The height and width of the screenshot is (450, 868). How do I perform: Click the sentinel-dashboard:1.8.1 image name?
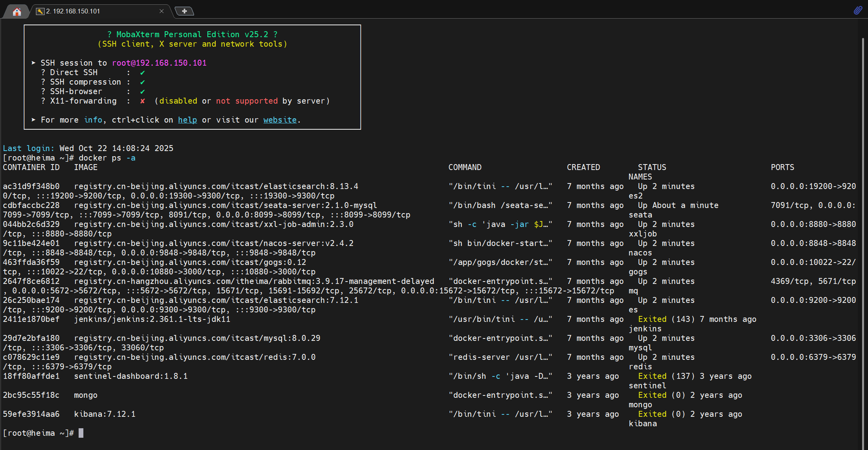(x=131, y=376)
